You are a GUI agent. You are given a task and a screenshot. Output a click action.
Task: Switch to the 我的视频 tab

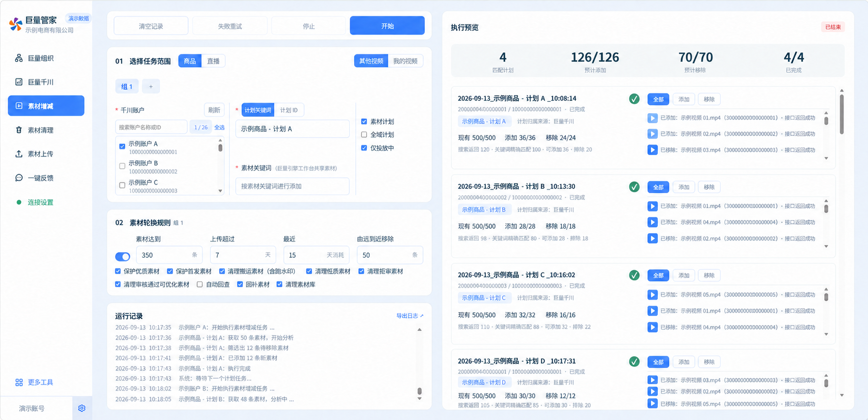pos(405,61)
